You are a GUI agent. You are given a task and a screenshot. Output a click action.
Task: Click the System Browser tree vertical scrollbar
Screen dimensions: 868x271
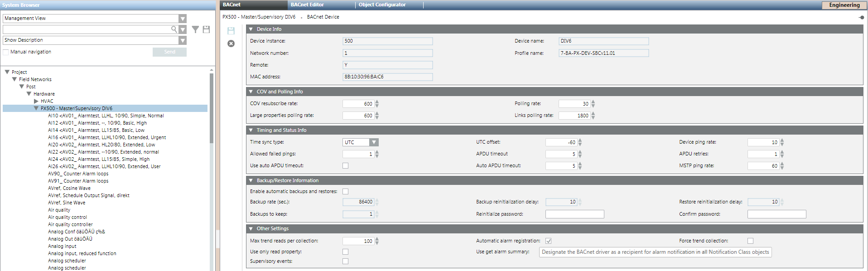click(212, 109)
